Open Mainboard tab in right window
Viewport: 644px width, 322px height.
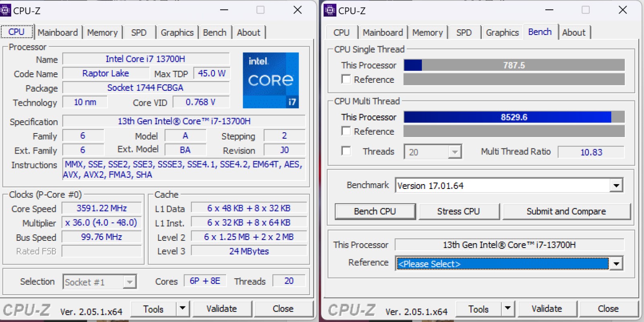383,33
